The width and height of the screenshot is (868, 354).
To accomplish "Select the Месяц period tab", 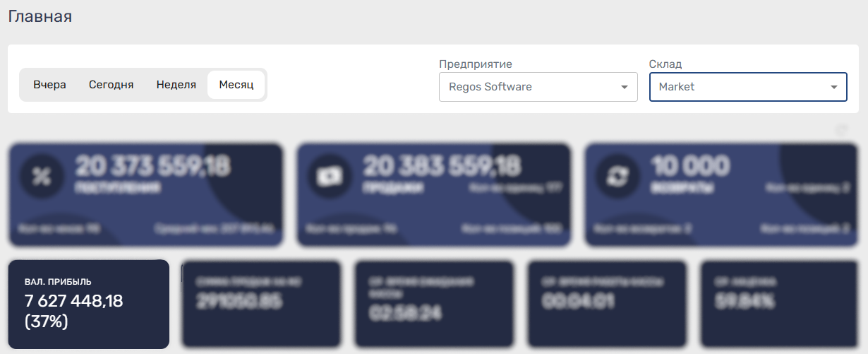I will pyautogui.click(x=236, y=85).
